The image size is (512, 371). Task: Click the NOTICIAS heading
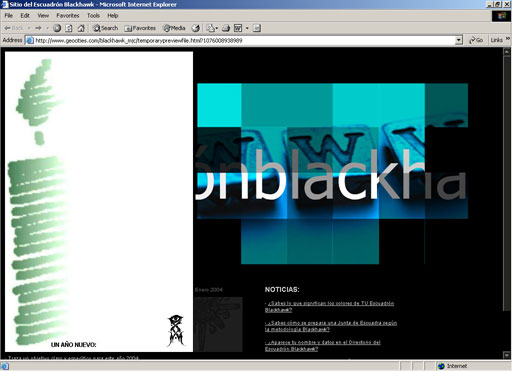pyautogui.click(x=282, y=290)
